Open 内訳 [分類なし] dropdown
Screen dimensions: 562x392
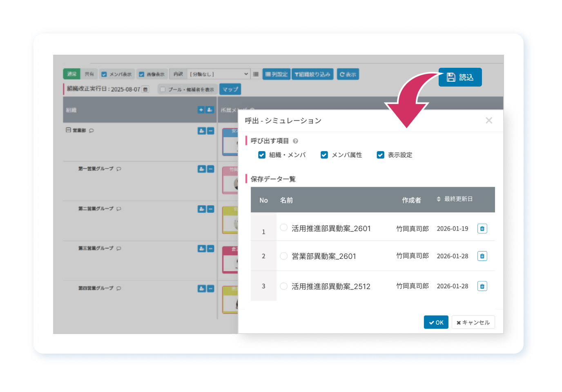219,74
